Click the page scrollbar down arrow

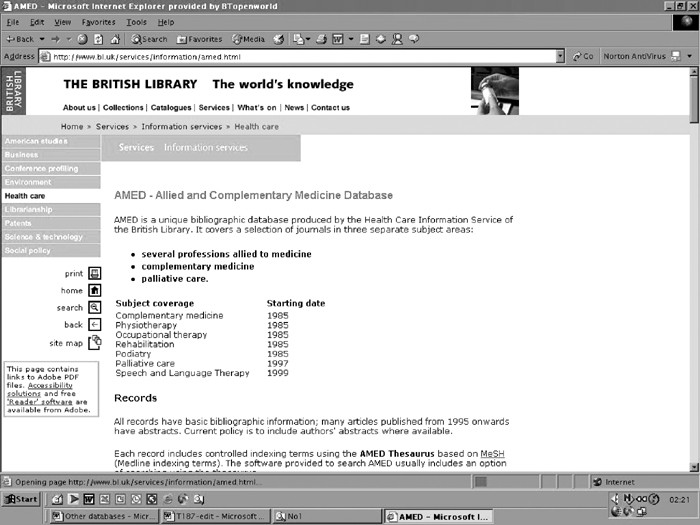tap(694, 467)
